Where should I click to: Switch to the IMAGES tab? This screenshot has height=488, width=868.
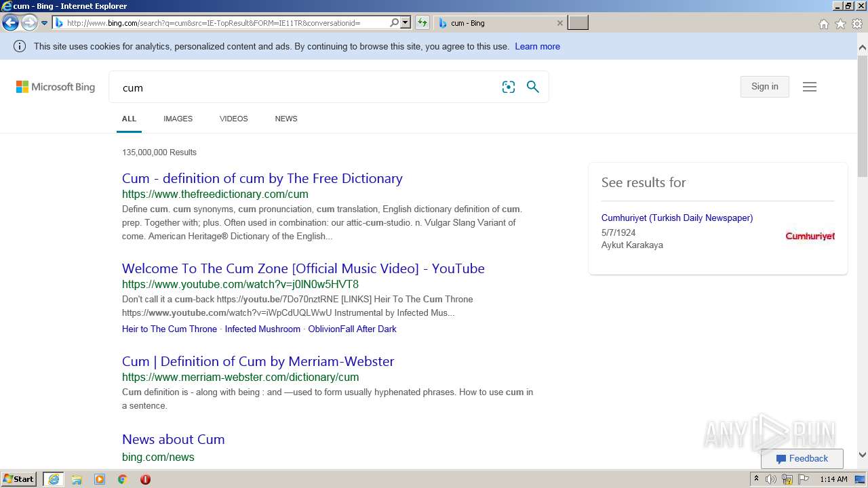point(178,119)
